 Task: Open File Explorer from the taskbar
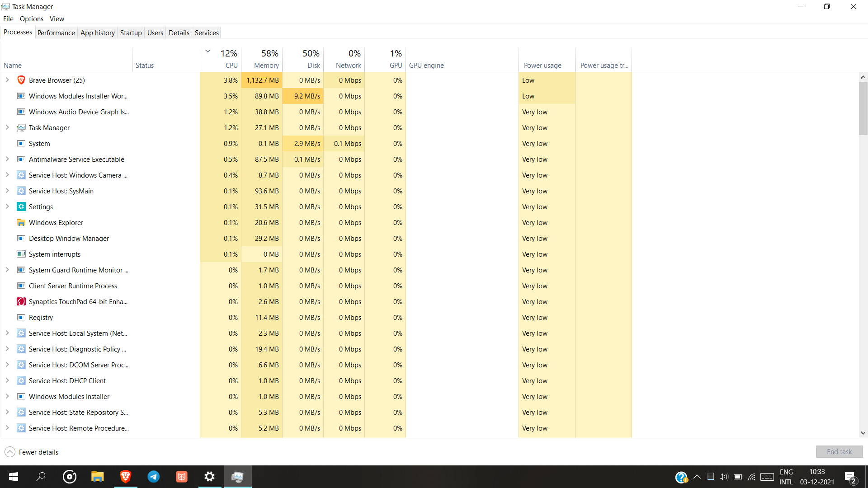pyautogui.click(x=98, y=477)
